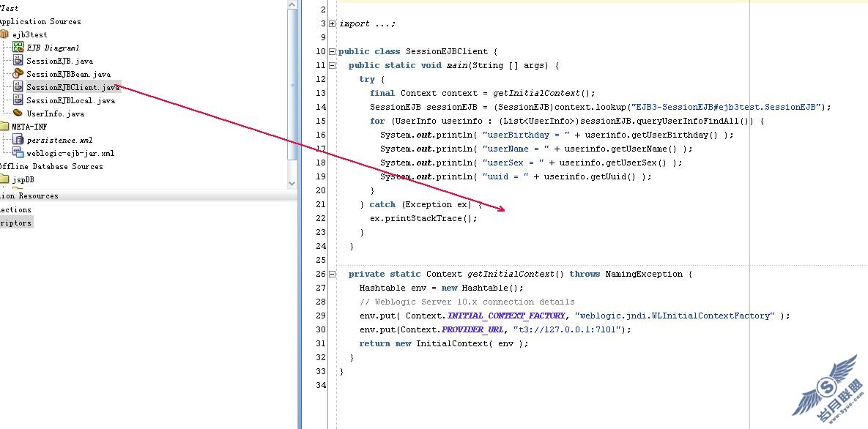The width and height of the screenshot is (868, 429).
Task: Click the 'catch' keyword on line 21
Action: [382, 204]
